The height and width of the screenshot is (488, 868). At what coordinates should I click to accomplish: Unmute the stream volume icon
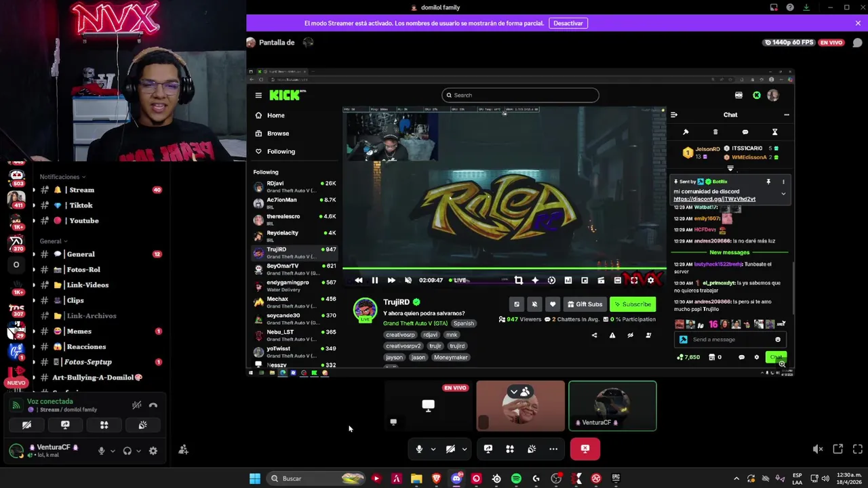pos(818,449)
